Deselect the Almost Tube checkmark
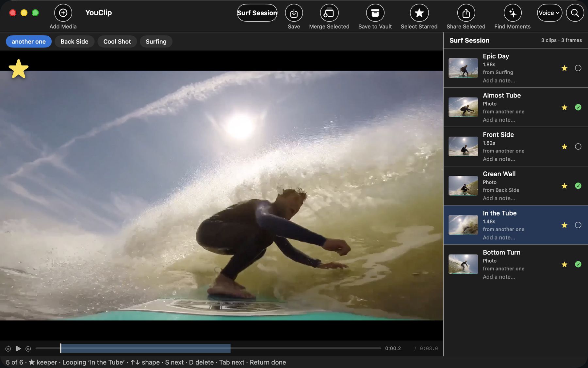This screenshot has height=368, width=588. point(578,107)
